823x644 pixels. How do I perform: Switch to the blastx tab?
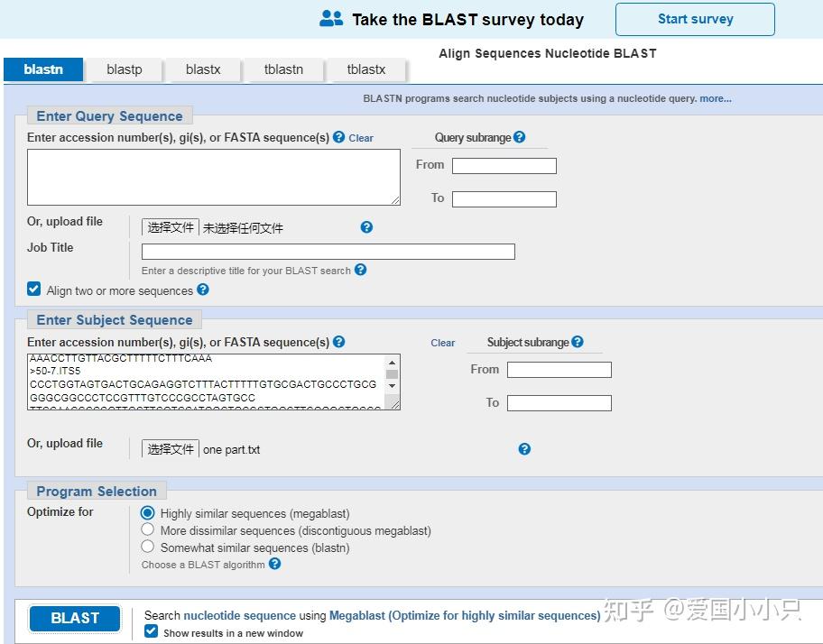click(x=203, y=69)
